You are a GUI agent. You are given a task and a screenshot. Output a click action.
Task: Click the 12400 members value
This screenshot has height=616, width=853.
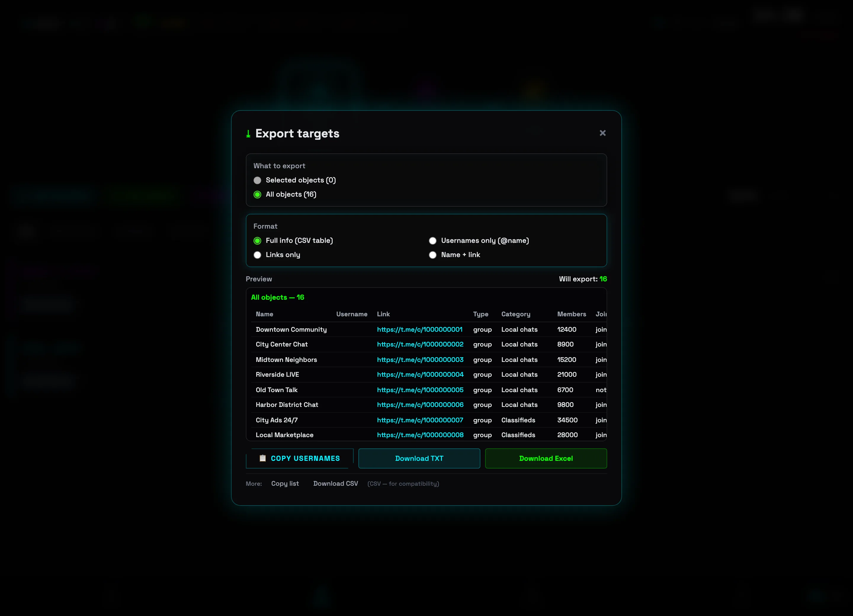coord(566,329)
